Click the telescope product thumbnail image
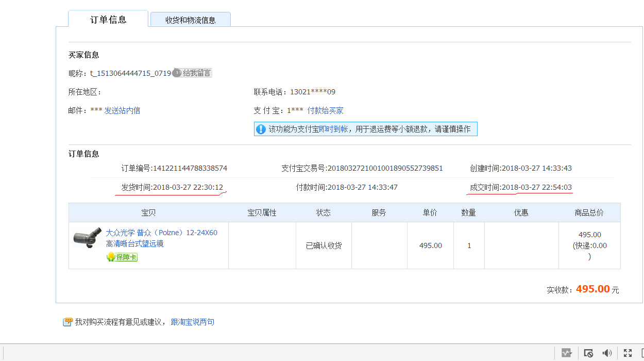Image resolution: width=644 pixels, height=361 pixels. (87, 238)
